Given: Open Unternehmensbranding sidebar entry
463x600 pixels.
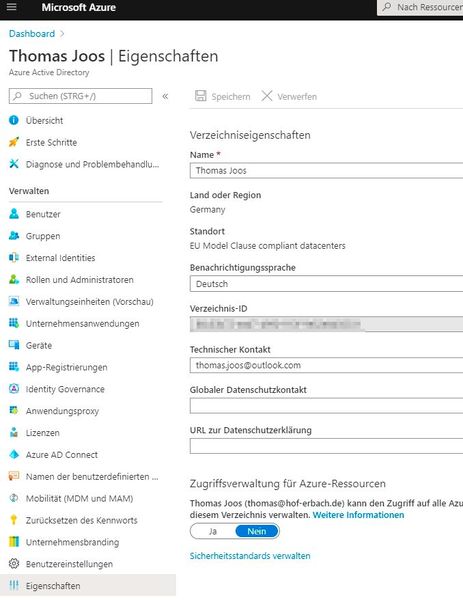Looking at the screenshot, I should [72, 542].
